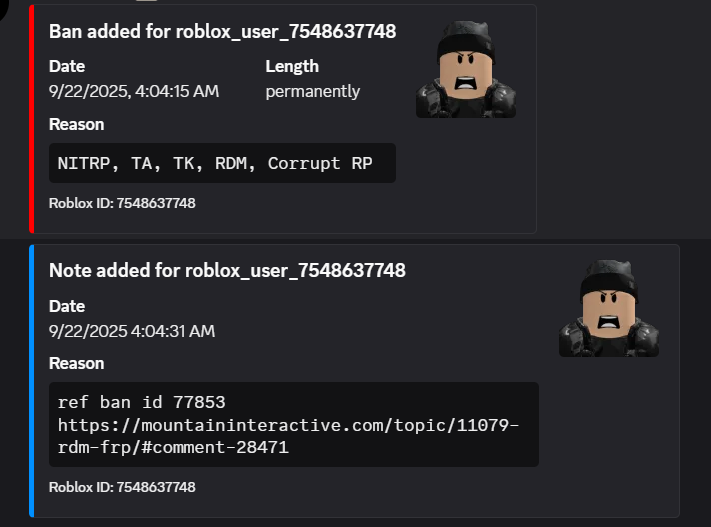The height and width of the screenshot is (527, 711).
Task: Click the Roblox ID footer in the ban embed
Action: point(122,203)
